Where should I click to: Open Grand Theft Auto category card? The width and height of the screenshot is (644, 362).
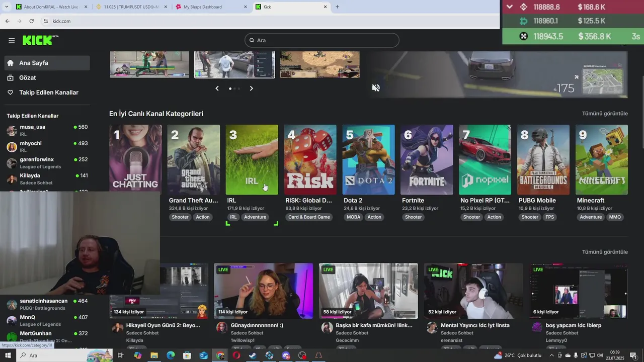click(x=194, y=159)
